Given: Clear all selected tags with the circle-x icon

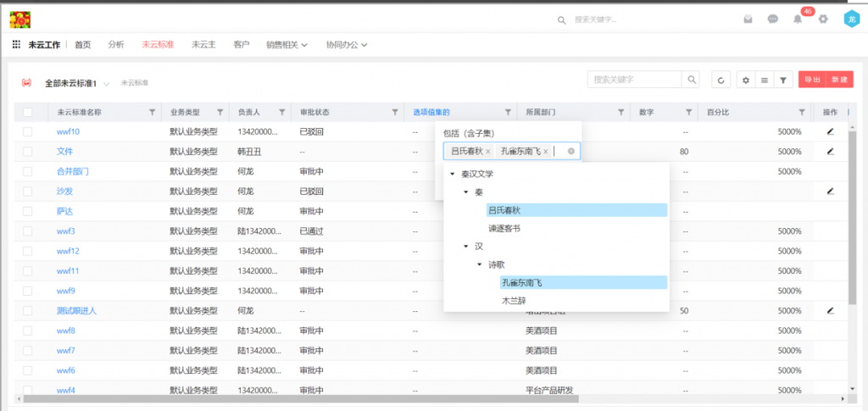Looking at the screenshot, I should click(571, 152).
